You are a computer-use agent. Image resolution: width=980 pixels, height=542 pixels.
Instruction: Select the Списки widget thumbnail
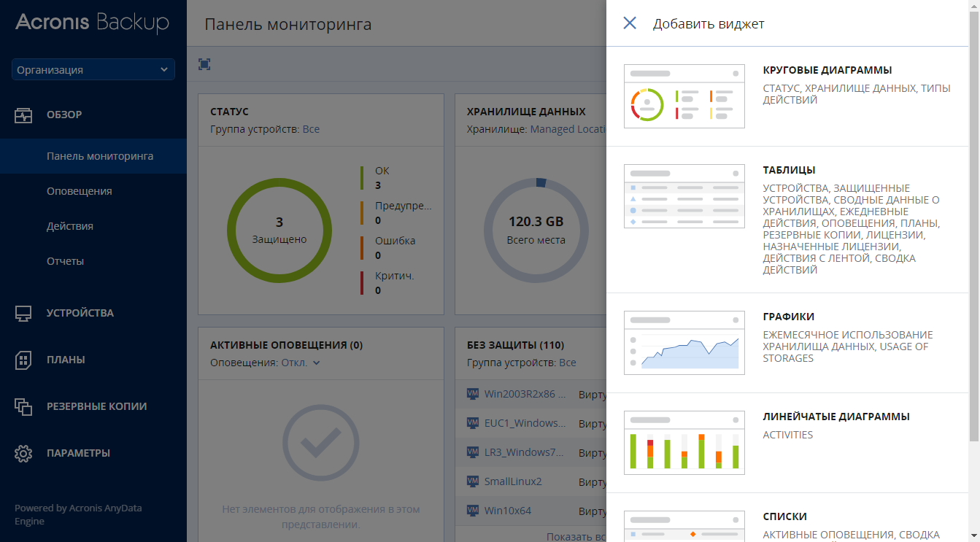point(684,526)
